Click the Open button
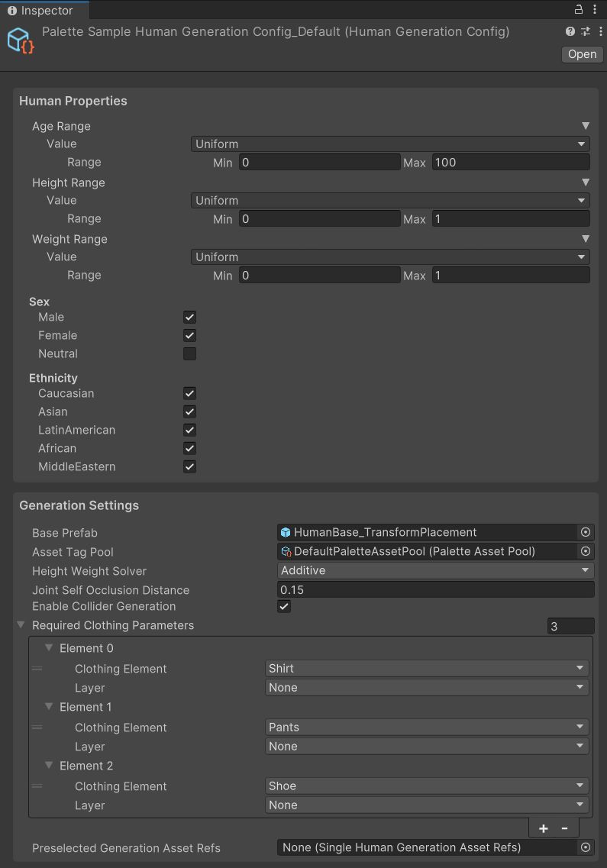The width and height of the screenshot is (607, 868). point(582,54)
